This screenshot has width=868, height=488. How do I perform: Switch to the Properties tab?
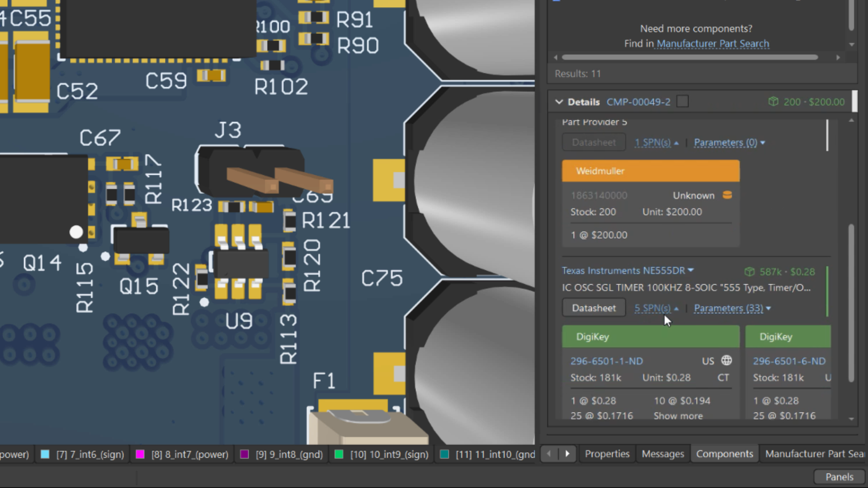[x=607, y=454]
